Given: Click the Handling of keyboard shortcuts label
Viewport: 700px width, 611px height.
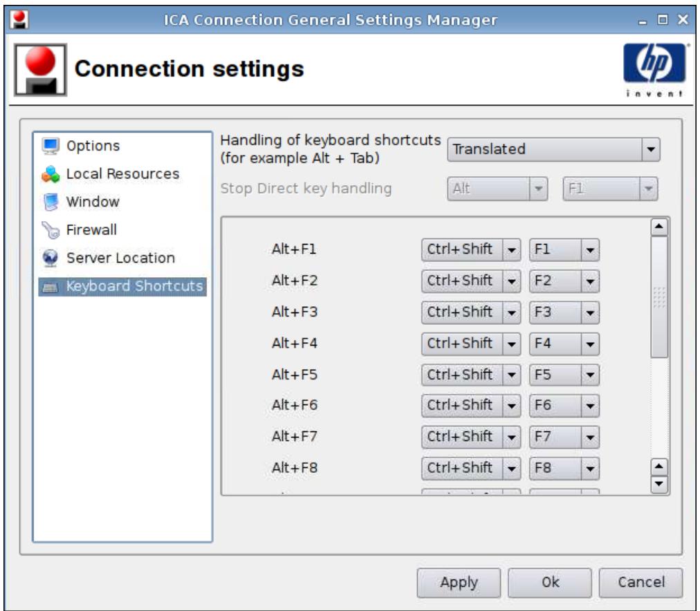Looking at the screenshot, I should click(331, 149).
